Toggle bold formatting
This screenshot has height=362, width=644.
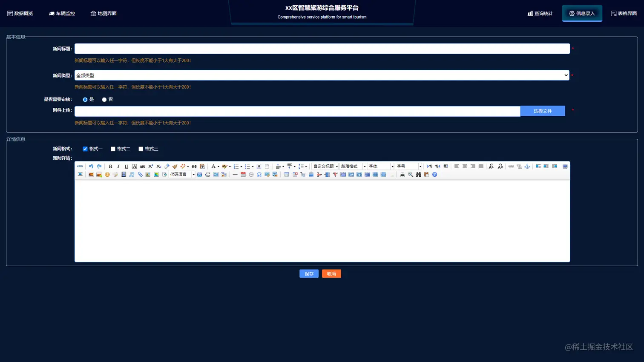110,167
